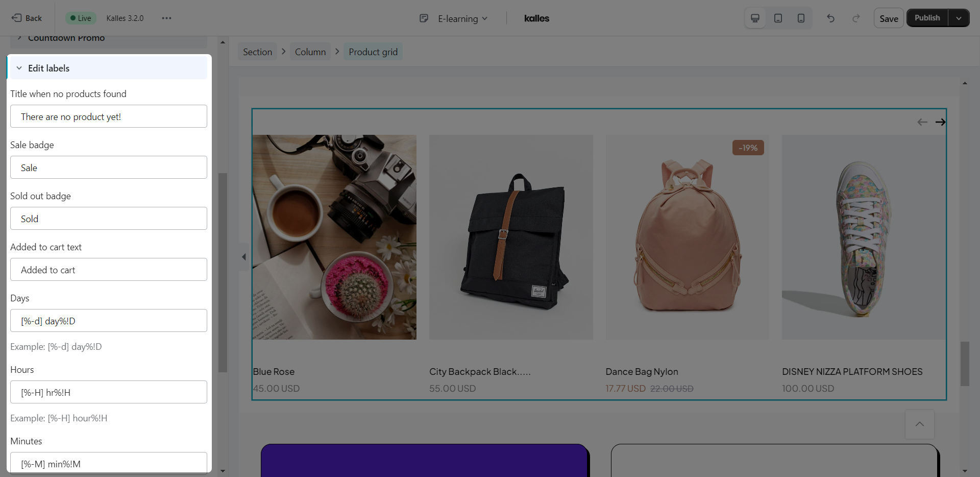Click the preview scroll down arrow
Image resolution: width=980 pixels, height=477 pixels.
click(x=965, y=471)
